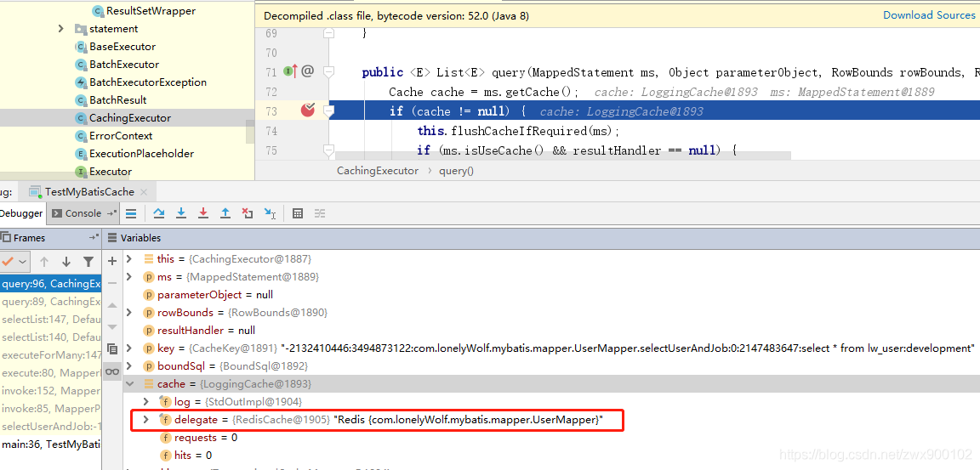Select frame 'main:36, TestMyBati'

51,445
